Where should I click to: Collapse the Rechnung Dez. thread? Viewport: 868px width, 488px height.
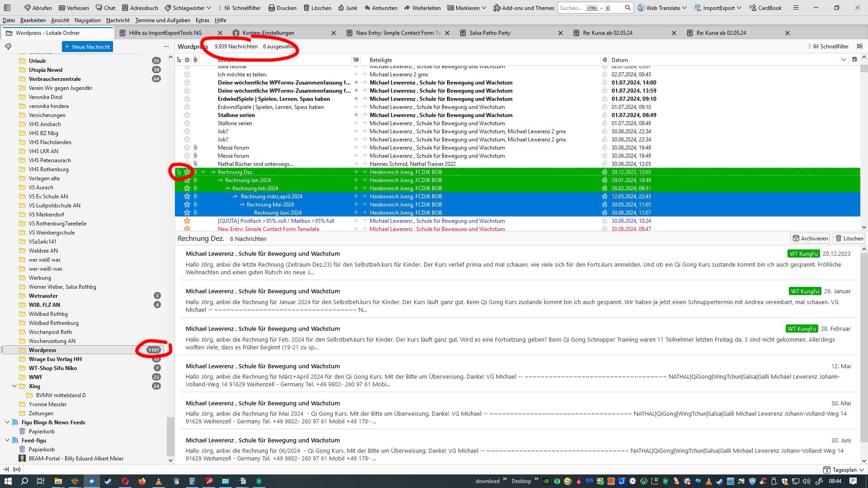pyautogui.click(x=203, y=172)
